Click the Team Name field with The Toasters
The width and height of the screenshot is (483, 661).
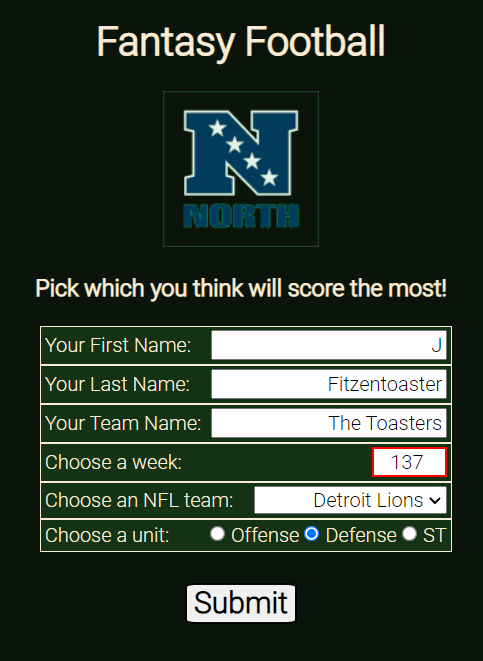329,423
